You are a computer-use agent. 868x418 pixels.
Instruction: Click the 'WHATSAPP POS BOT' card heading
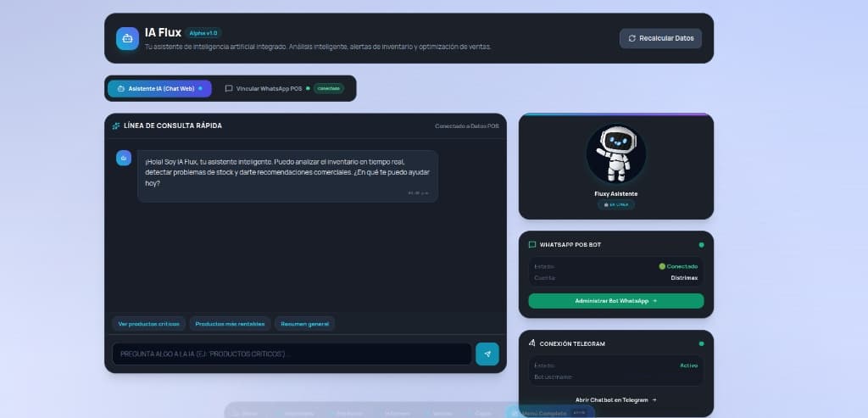pos(570,245)
